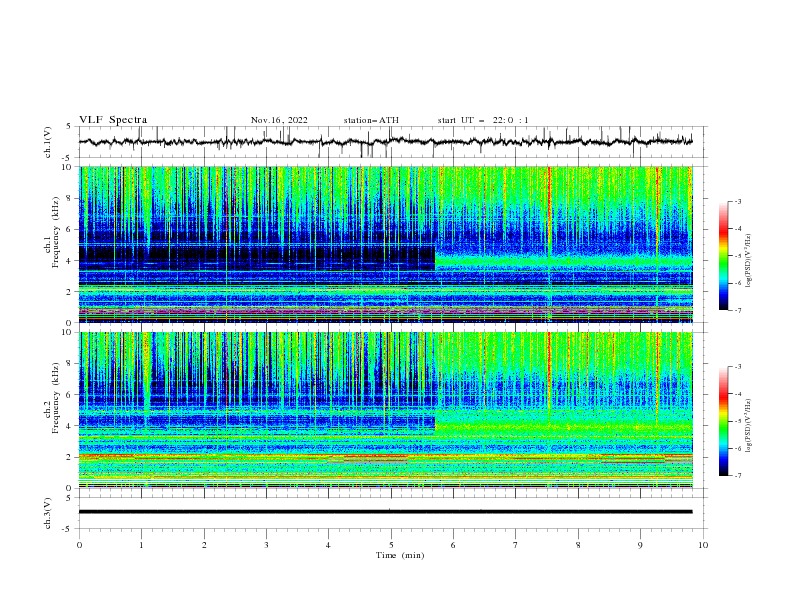Viewport: 792px width, 612px height.
Task: Click the "VLF Spectra" plot title
Action: pos(113,120)
